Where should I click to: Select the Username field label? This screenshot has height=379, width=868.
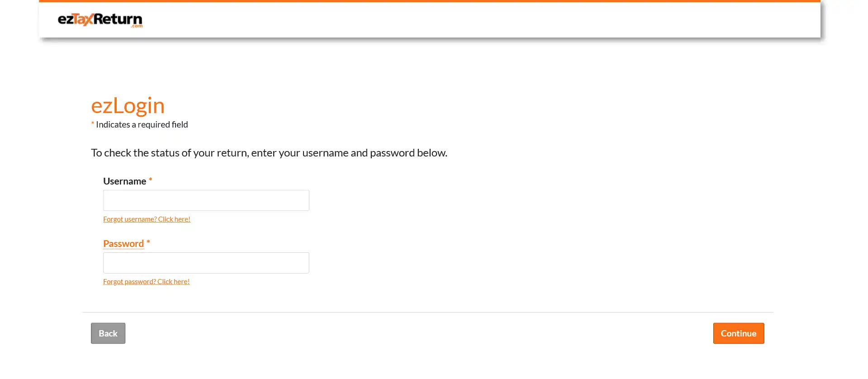tap(124, 181)
